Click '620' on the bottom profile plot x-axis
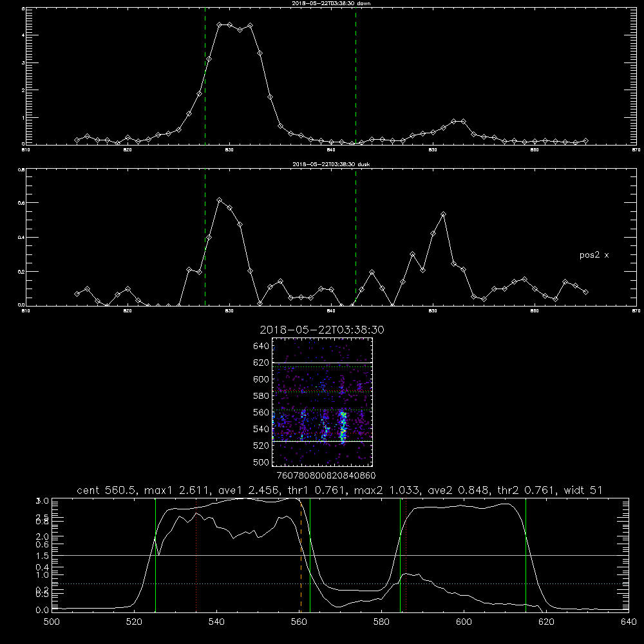The height and width of the screenshot is (644, 644). [546, 622]
